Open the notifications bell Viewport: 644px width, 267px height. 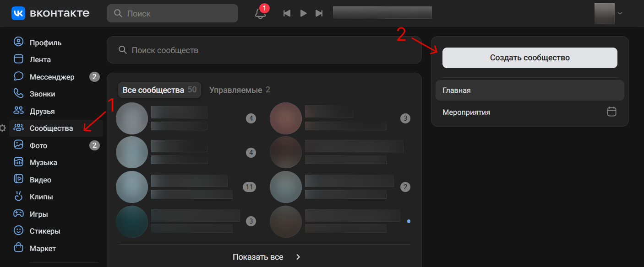click(260, 14)
